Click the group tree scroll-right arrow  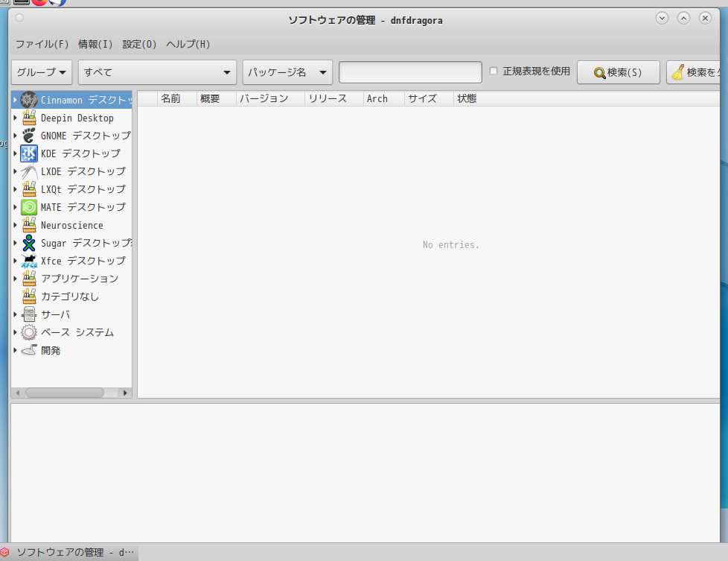point(125,393)
